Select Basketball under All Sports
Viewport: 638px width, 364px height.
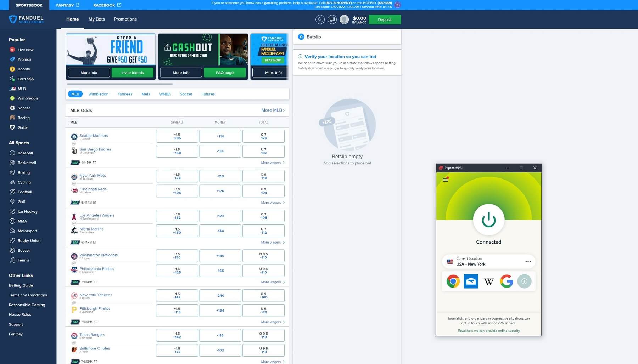23,163
